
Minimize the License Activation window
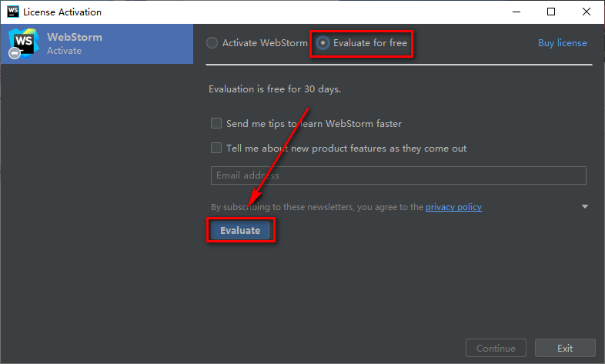pyautogui.click(x=516, y=12)
